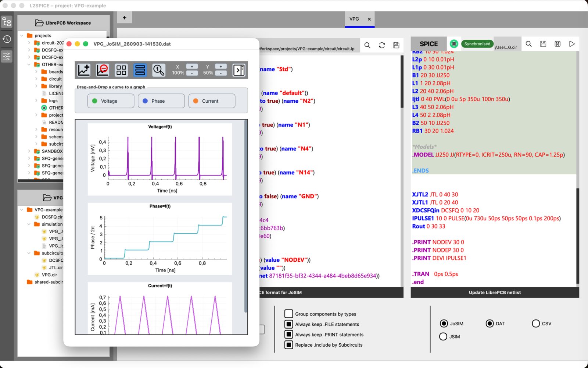Select the JSIM simulator radio
588x368 pixels.
(443, 336)
